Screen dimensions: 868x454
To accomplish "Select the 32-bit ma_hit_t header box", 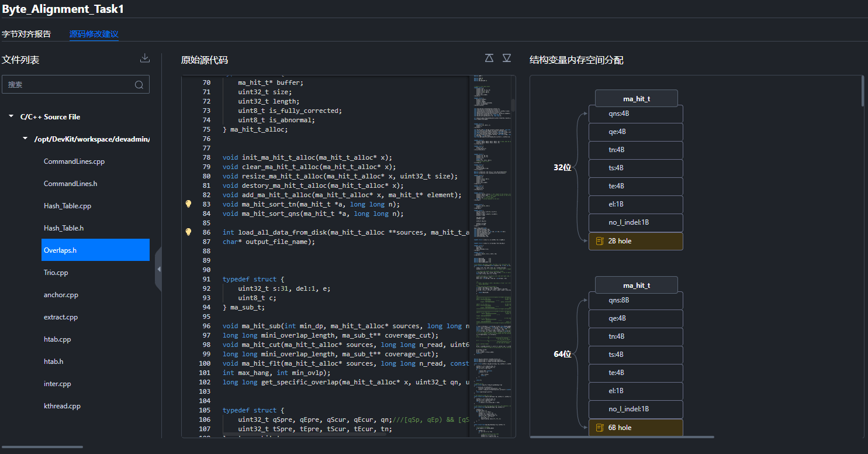I will [636, 98].
